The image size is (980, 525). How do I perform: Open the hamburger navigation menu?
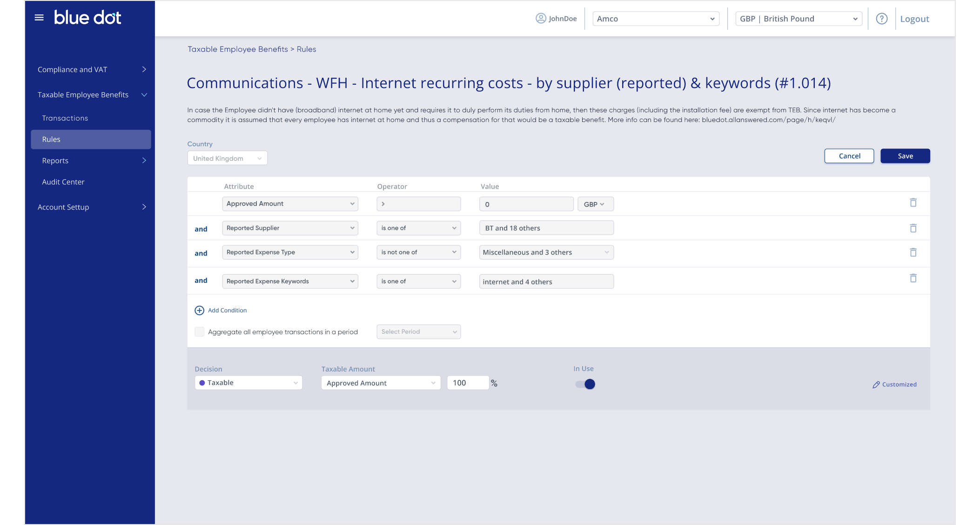39,17
